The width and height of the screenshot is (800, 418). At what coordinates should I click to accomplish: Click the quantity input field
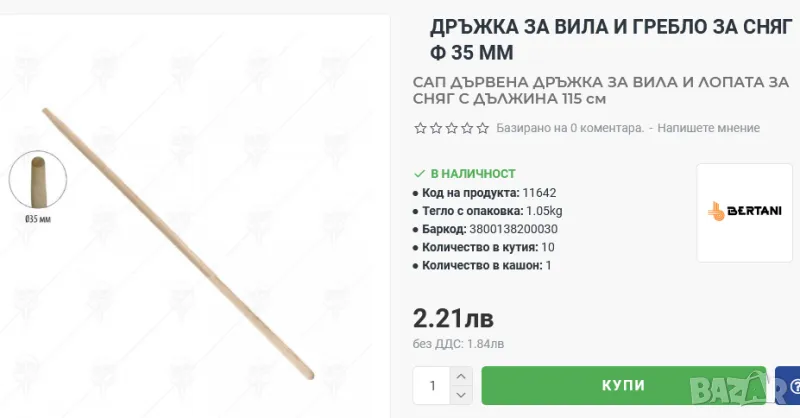pos(432,385)
